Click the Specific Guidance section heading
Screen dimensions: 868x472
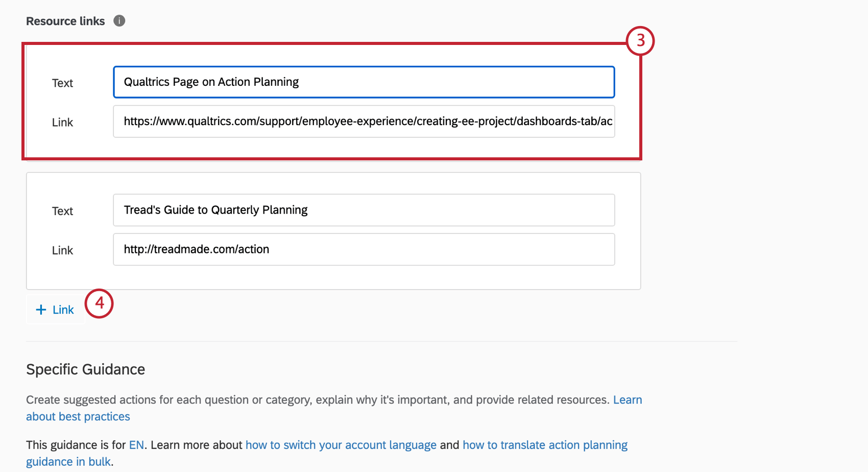click(x=86, y=369)
